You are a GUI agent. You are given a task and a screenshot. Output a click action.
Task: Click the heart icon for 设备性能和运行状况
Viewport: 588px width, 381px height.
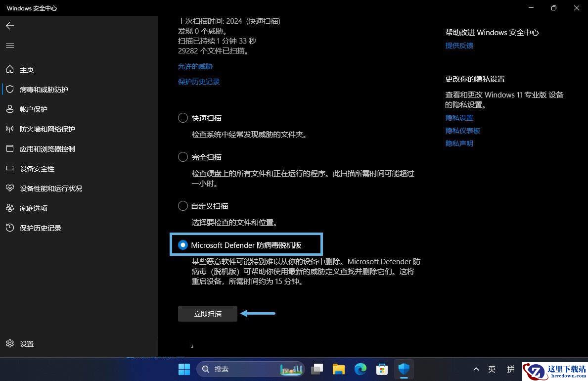(10, 189)
